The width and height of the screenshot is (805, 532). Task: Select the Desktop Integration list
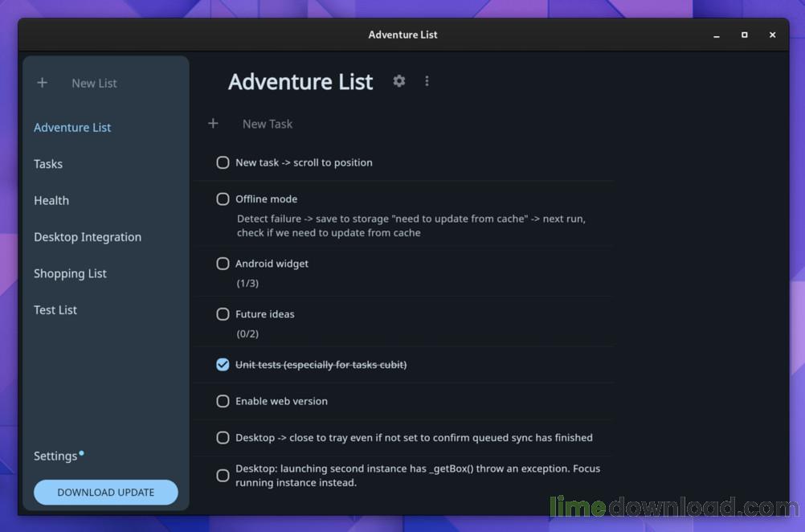point(88,237)
